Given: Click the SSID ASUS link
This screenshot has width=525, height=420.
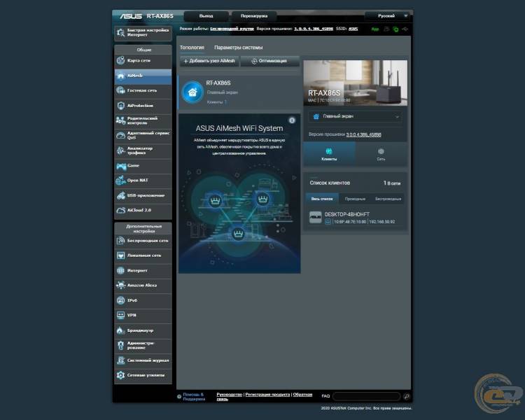Looking at the screenshot, I should 353,29.
